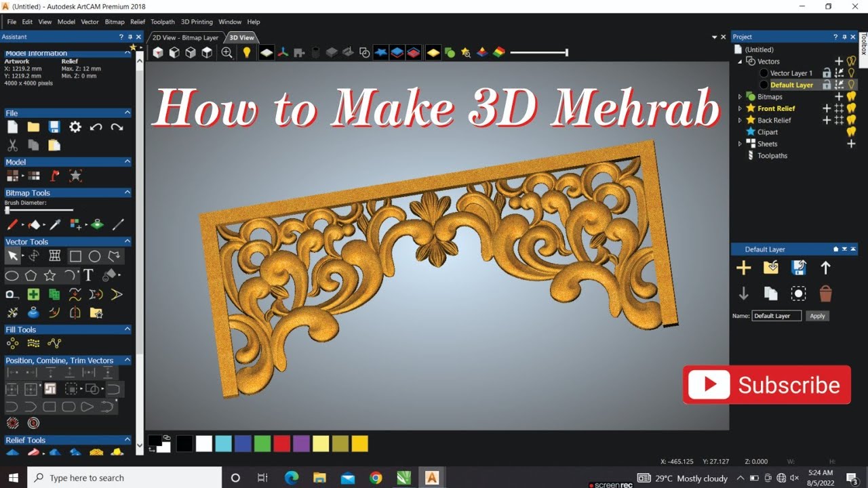Expand the Bitmaps tree node
868x488 pixels.
pyautogui.click(x=740, y=97)
